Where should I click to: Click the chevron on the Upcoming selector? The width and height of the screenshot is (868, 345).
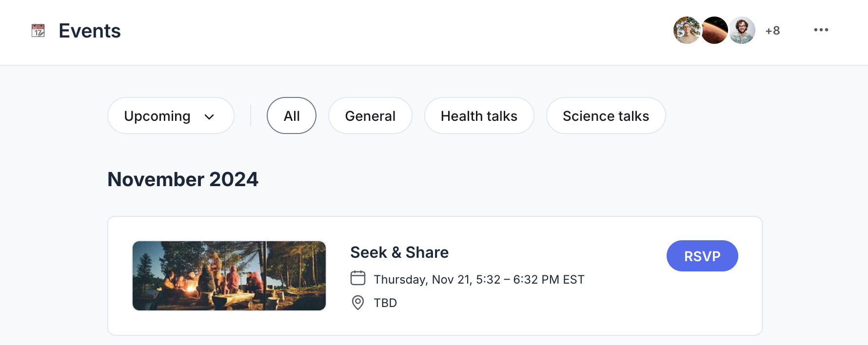(210, 116)
